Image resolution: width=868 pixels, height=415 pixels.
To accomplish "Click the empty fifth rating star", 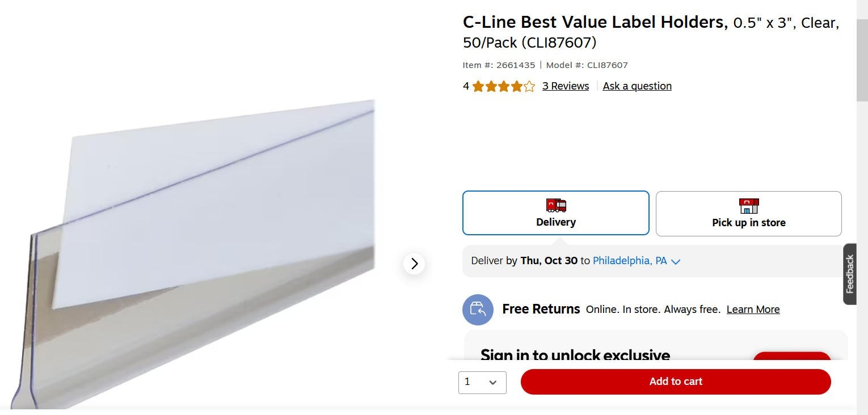I will [529, 86].
